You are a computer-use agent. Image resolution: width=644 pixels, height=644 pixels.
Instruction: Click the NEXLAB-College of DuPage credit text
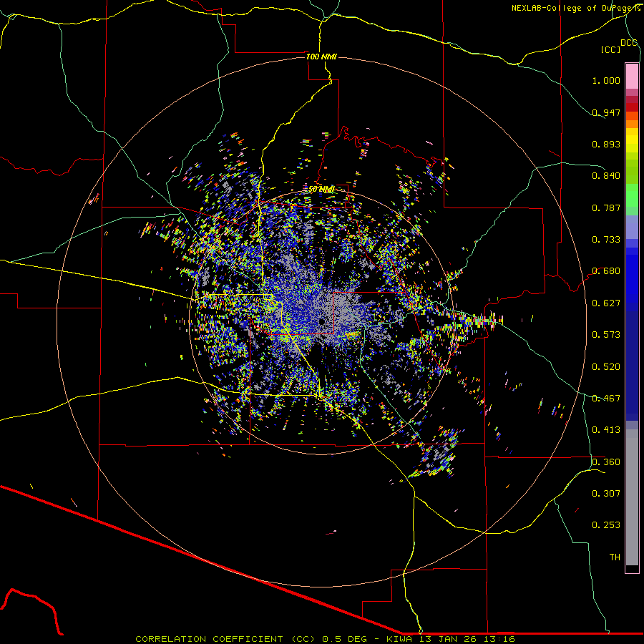(x=575, y=8)
